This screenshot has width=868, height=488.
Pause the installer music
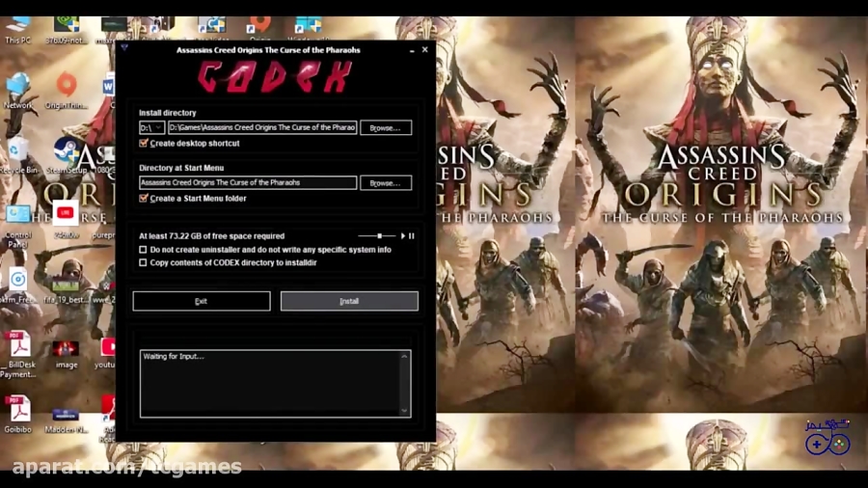(412, 235)
